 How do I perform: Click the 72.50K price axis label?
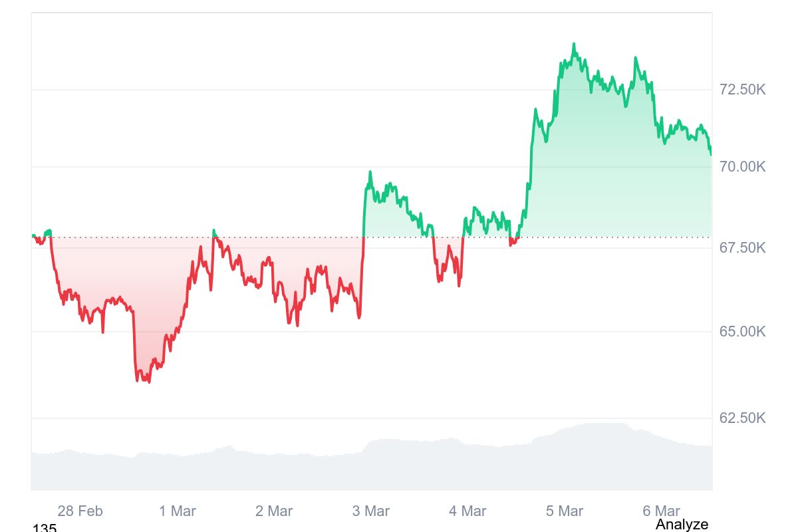pos(742,89)
